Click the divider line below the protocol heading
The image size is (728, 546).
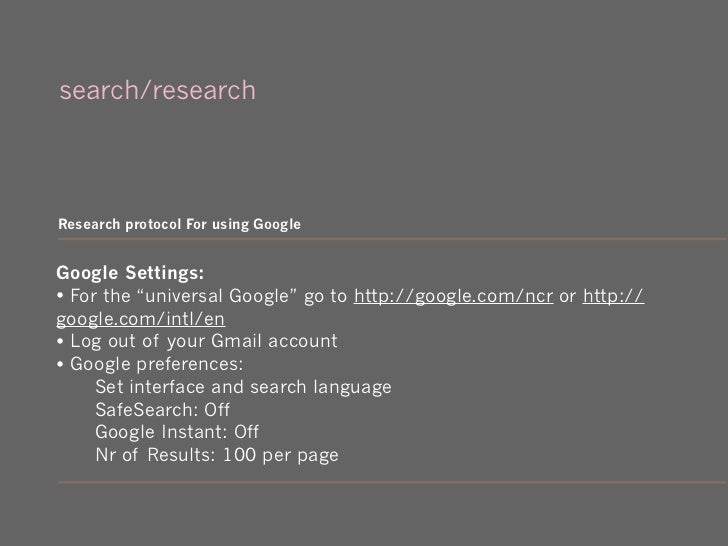pos(393,239)
